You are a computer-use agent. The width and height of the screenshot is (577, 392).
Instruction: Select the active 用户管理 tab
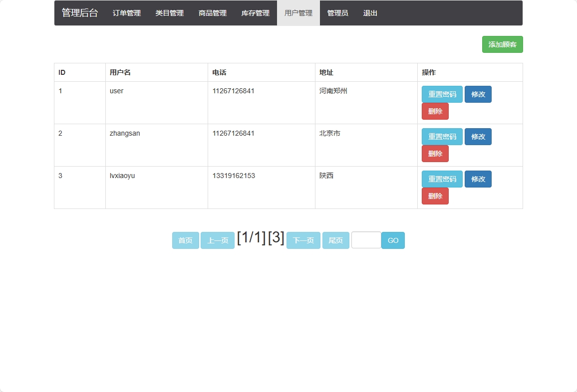tap(298, 13)
